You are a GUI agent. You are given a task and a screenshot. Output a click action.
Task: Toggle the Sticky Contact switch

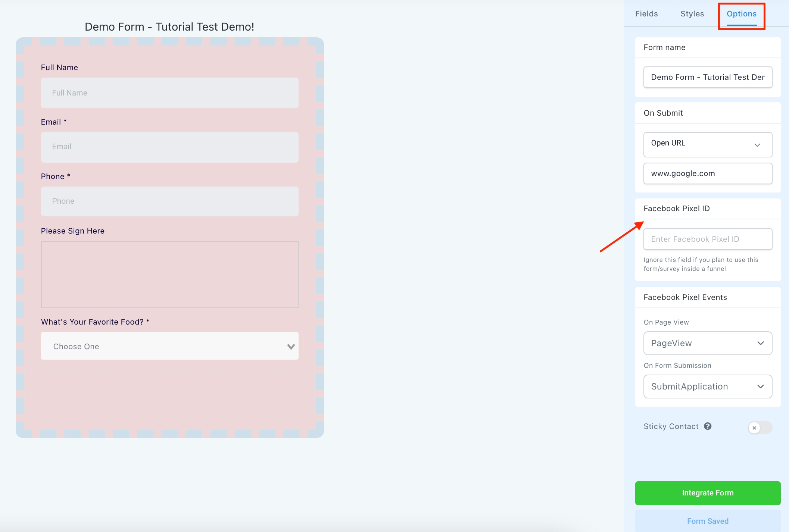point(760,428)
